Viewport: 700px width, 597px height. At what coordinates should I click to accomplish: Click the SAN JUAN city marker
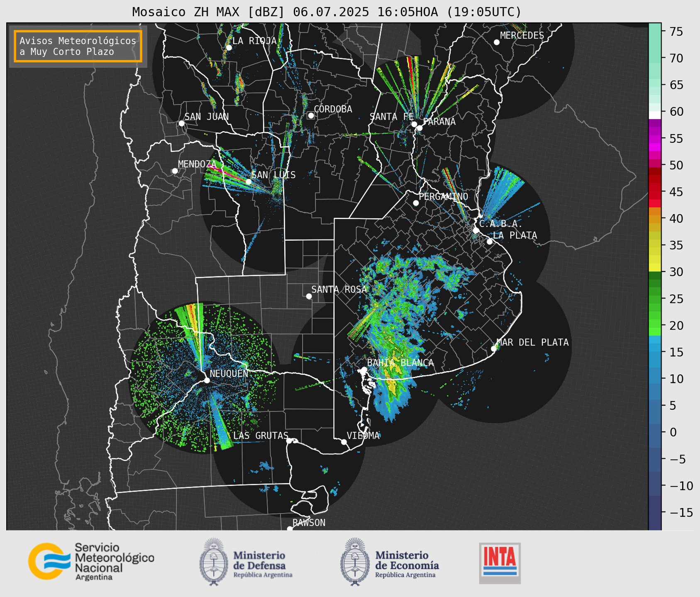181,123
